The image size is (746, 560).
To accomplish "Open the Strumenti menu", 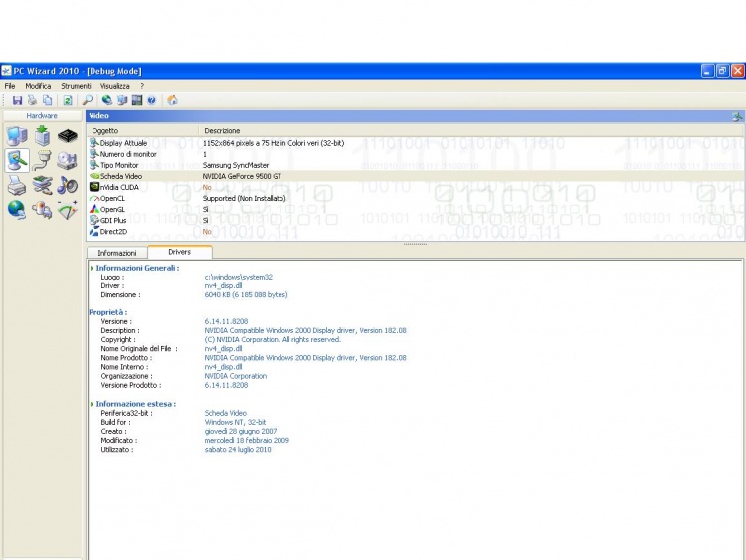I will click(x=76, y=86).
